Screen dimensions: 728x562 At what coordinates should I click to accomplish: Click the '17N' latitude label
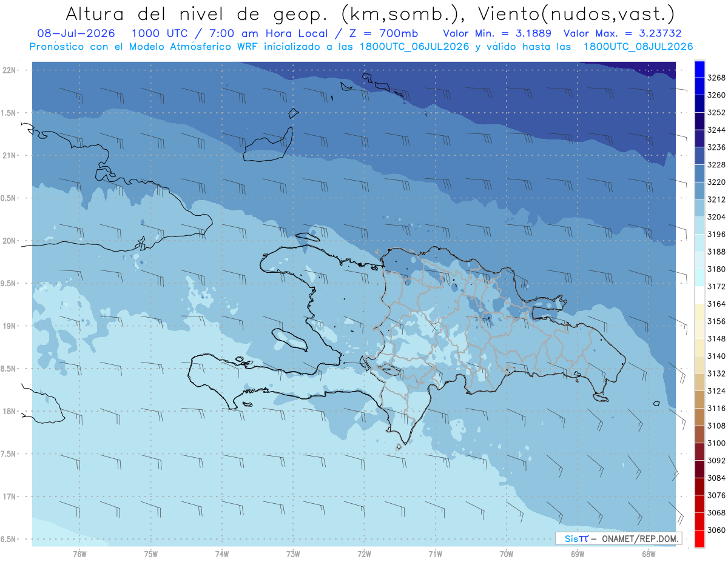(x=10, y=497)
